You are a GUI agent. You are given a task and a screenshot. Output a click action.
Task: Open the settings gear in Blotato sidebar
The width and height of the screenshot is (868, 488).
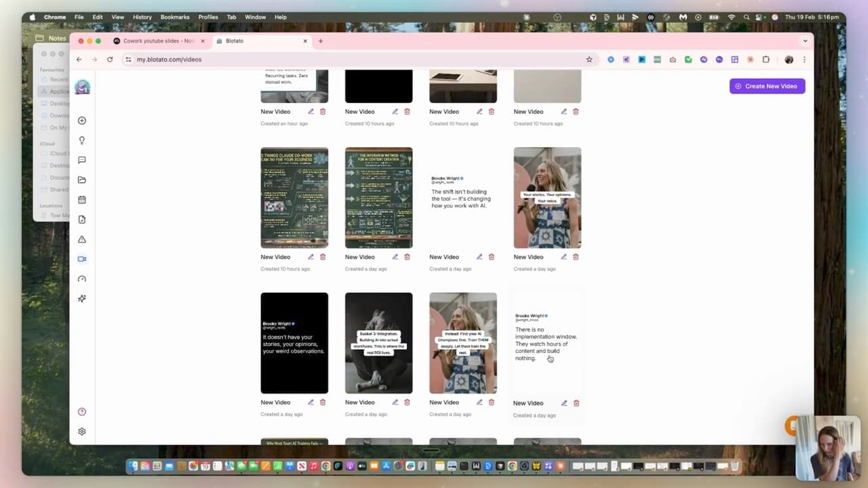tap(82, 431)
